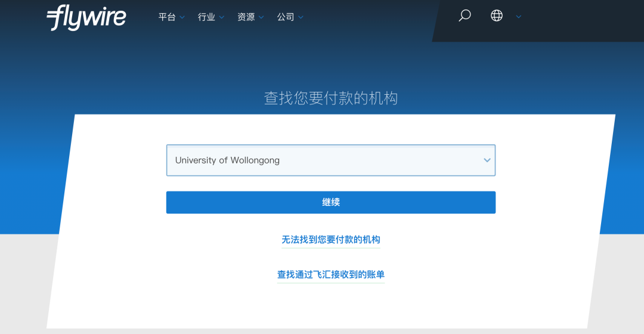The image size is (644, 334).
Task: Open the 查找通过飞汇接收到的账单 link
Action: [x=330, y=274]
